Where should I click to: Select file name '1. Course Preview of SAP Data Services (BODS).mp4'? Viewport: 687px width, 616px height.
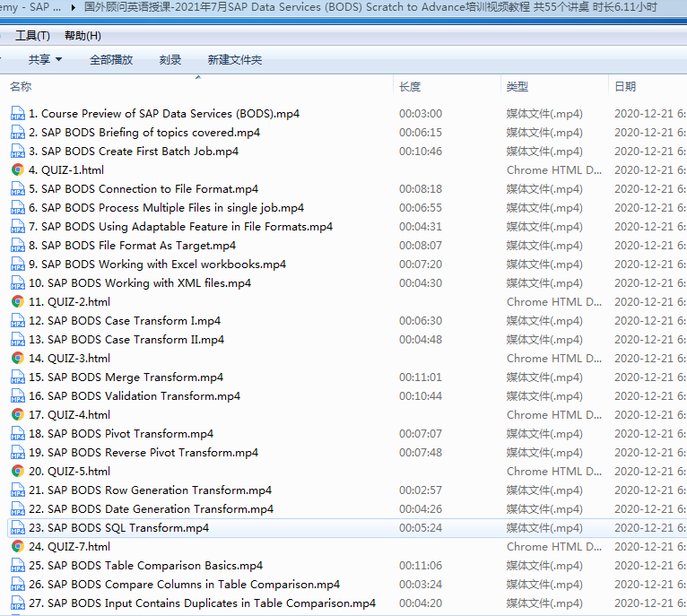click(164, 114)
